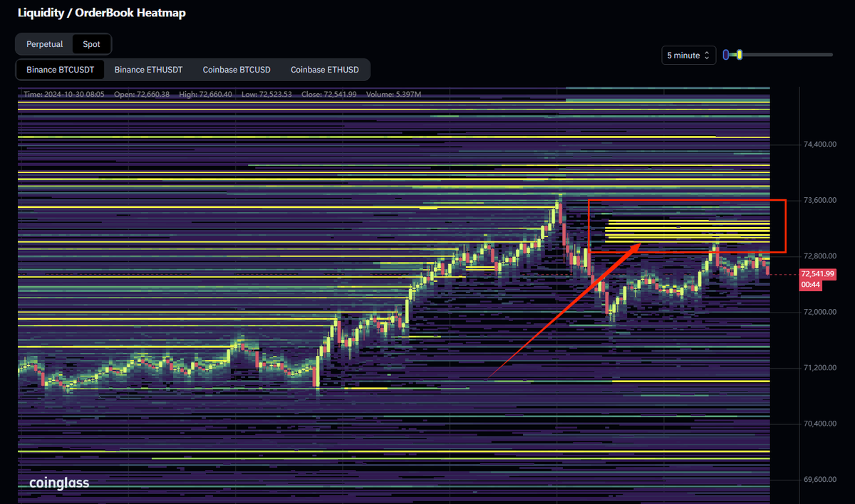Viewport: 855px width, 504px height.
Task: Click the Time: 2024-10-30 08:05 readout
Action: coord(64,94)
